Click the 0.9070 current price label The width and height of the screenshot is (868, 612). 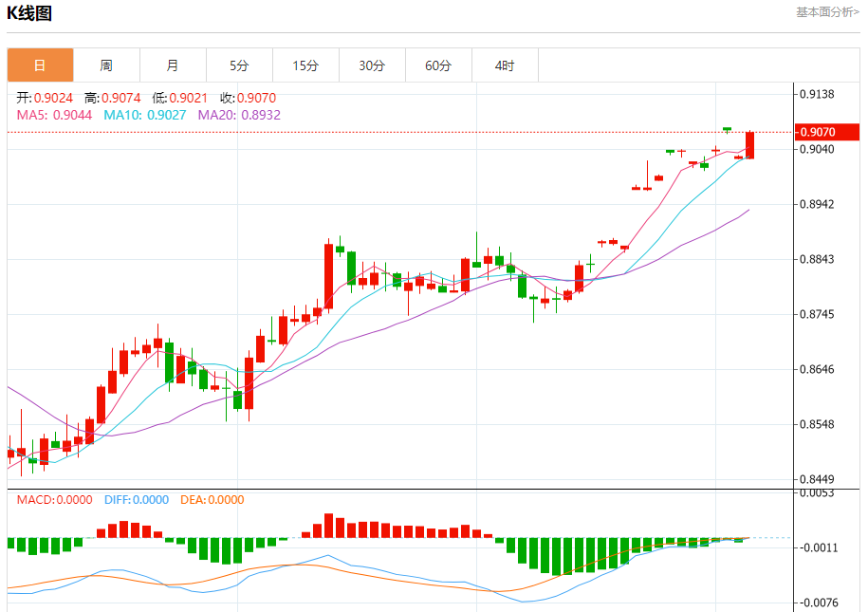827,132
